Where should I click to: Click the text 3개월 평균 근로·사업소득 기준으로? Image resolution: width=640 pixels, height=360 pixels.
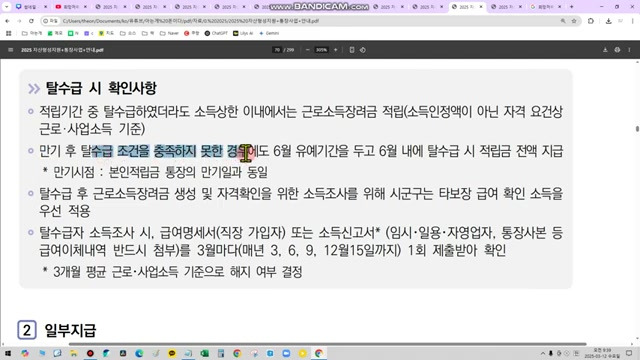click(x=138, y=271)
